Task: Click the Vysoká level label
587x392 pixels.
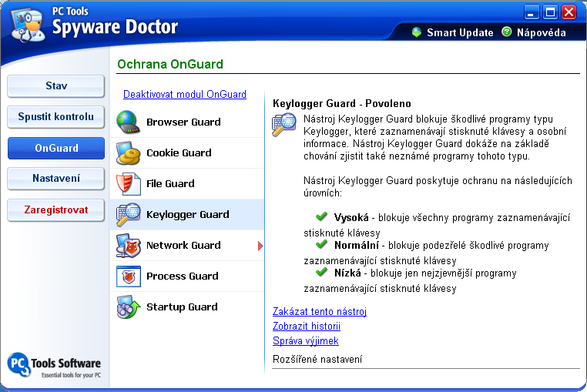Action: click(351, 217)
